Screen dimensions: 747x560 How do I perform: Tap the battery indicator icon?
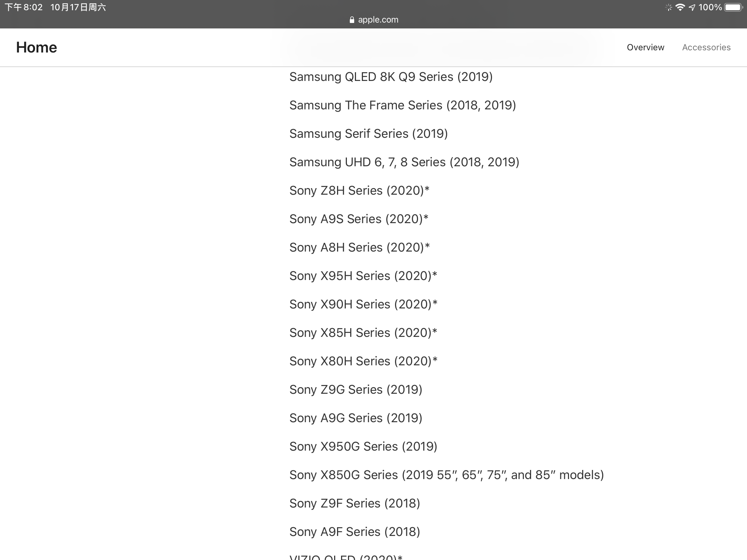[734, 7]
